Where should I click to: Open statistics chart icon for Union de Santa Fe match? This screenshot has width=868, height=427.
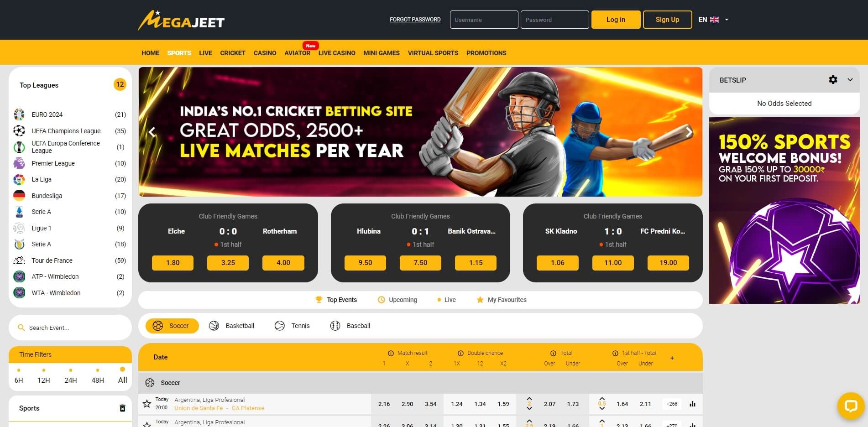click(692, 404)
